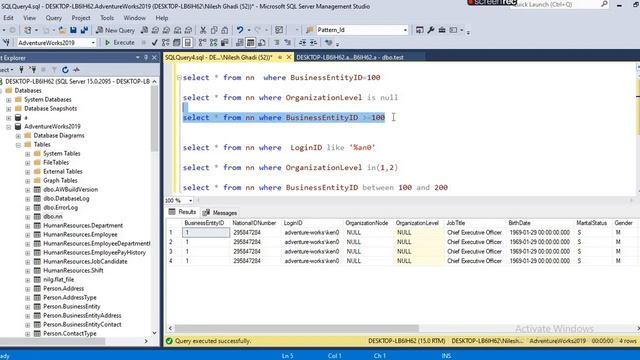Click Decrease Indent icon
Screen dimensions: 640x360
(302, 42)
